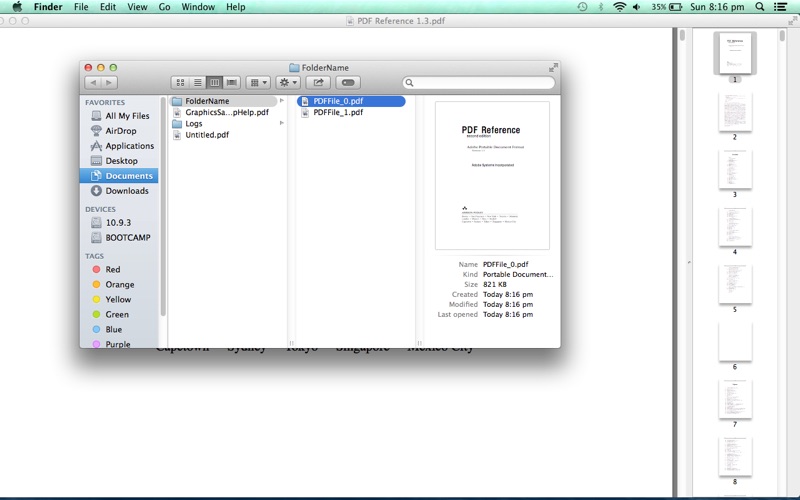This screenshot has width=800, height=500.
Task: Open the Finder menu
Action: [48, 7]
